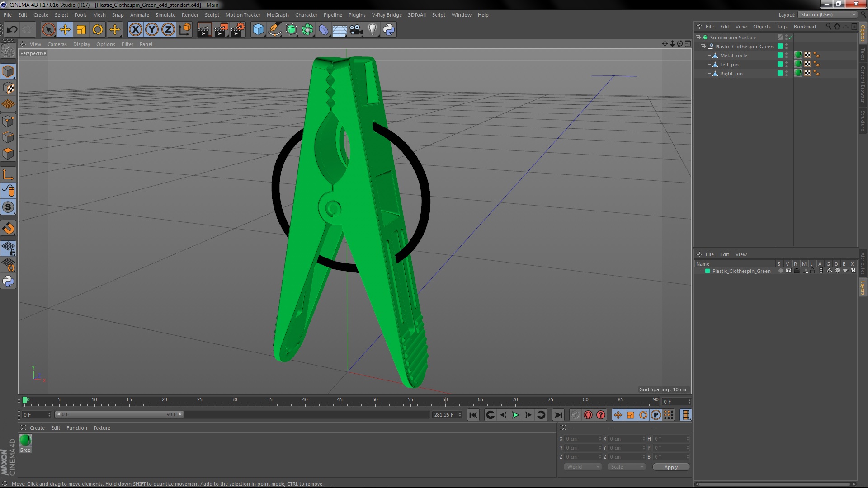Activate the Move tool in top toolbar
Screen dimensions: 868x488
pyautogui.click(x=65, y=30)
